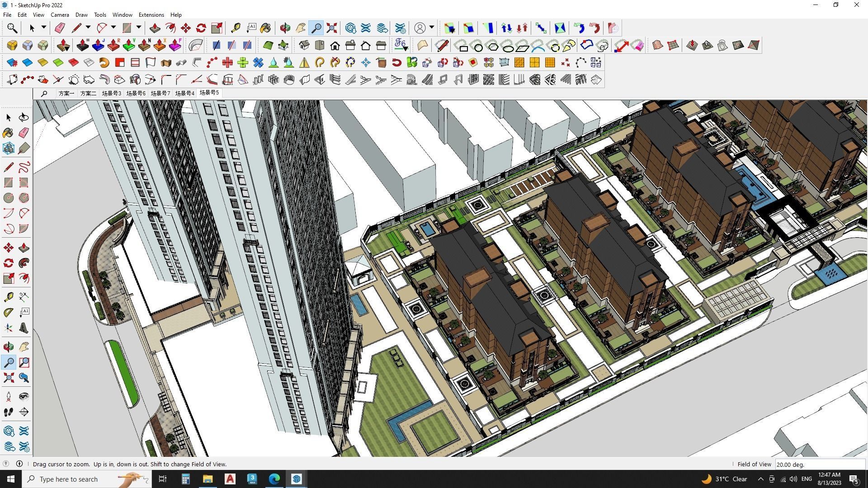This screenshot has width=868, height=488.
Task: Click the purple push pull icon marked F
Action: [175, 45]
